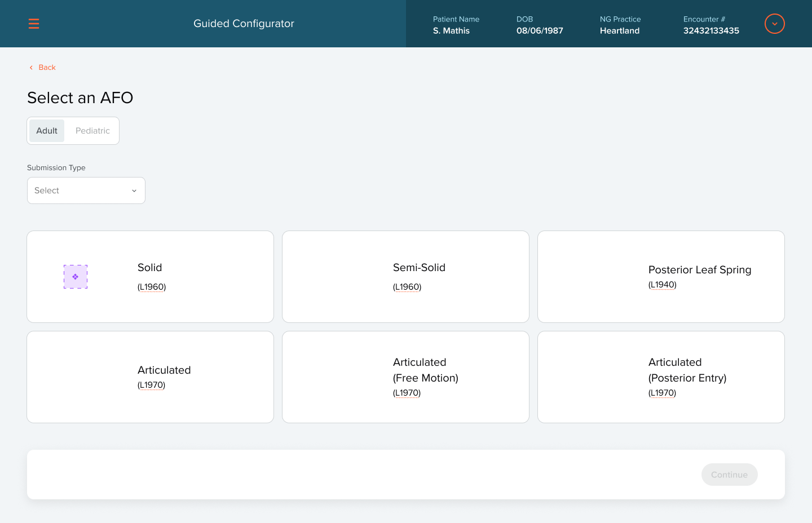812x523 pixels.
Task: Click the Select an AFO heading
Action: [80, 98]
